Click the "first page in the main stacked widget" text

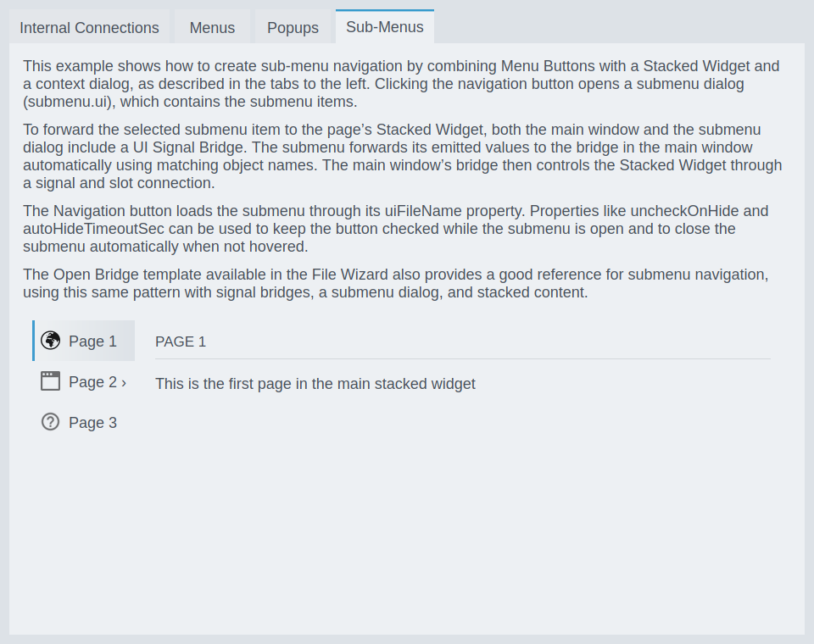click(x=315, y=384)
